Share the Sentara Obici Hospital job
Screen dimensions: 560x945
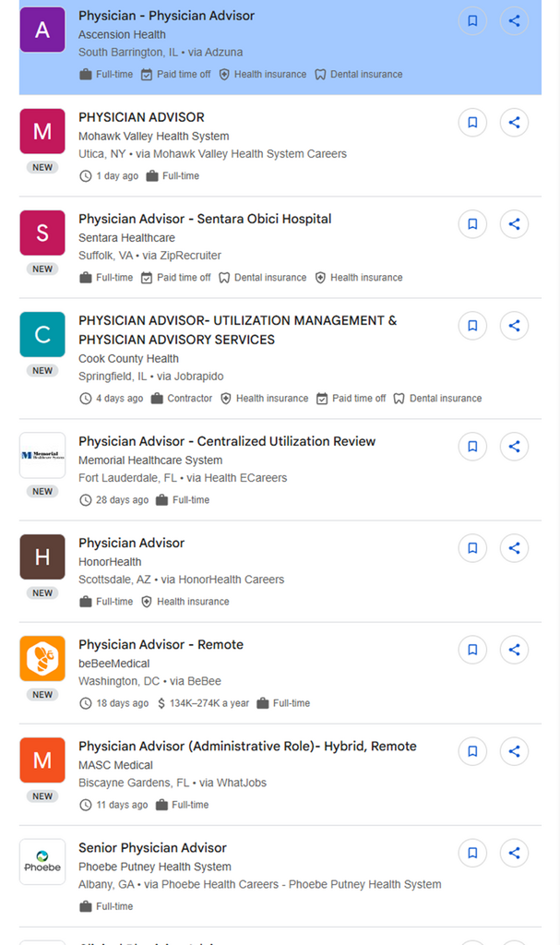(515, 224)
